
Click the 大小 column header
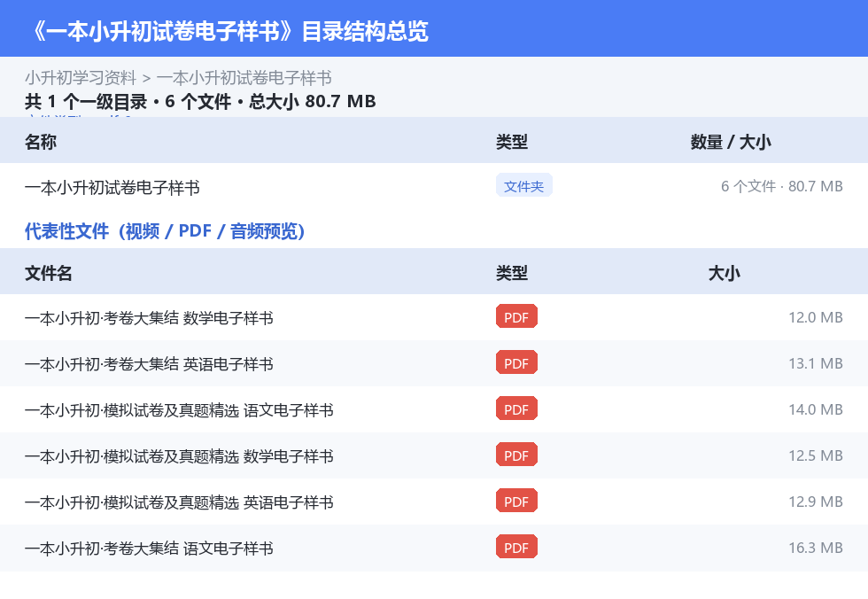tap(725, 274)
